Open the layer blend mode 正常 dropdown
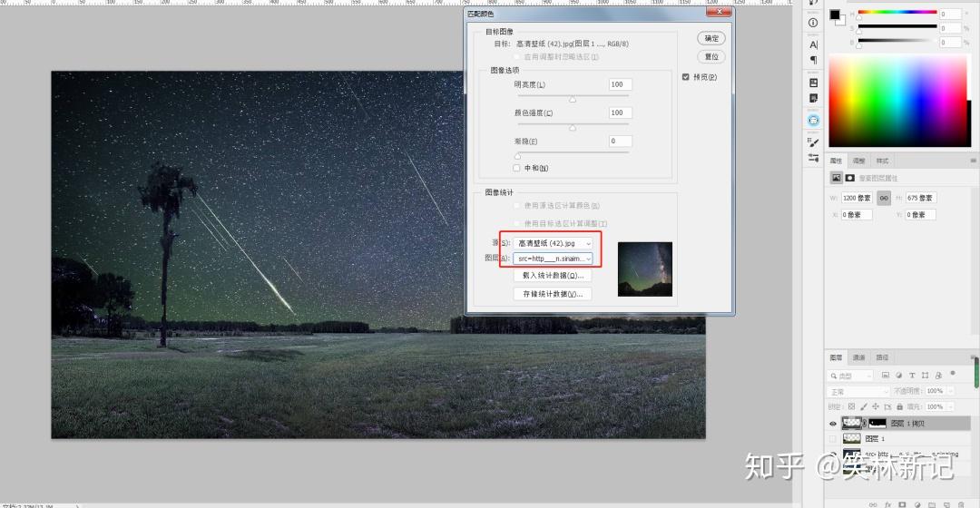This screenshot has width=980, height=508. point(858,392)
